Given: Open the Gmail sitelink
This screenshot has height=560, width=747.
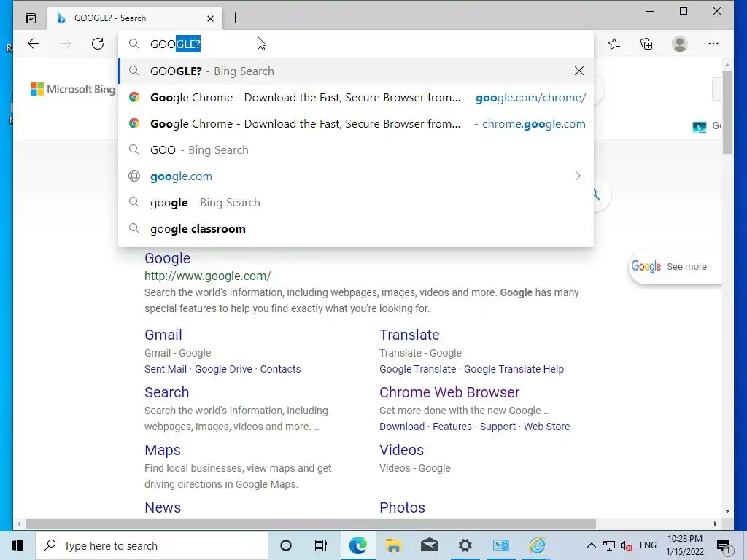Looking at the screenshot, I should point(163,335).
